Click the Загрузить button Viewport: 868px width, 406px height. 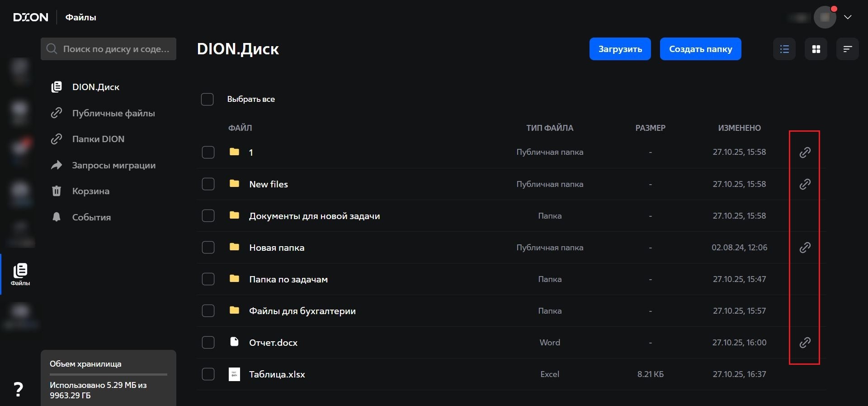[x=620, y=49]
